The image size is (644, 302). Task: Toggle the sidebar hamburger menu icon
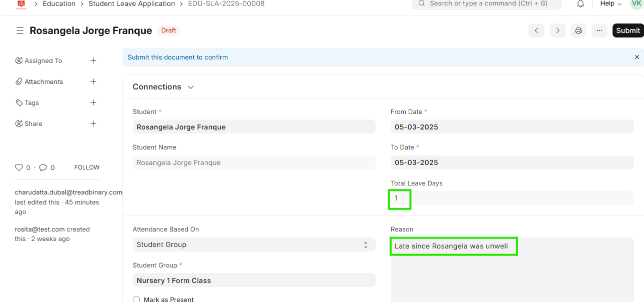20,30
